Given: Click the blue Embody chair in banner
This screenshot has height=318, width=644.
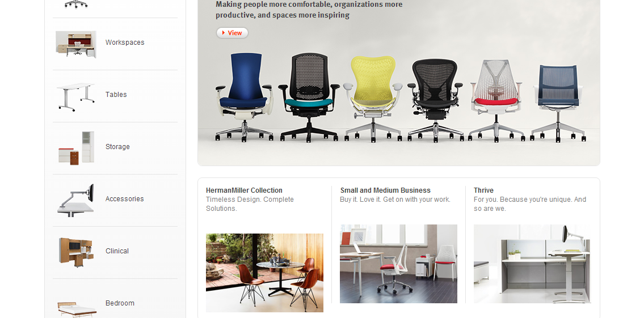Looking at the screenshot, I should click(x=245, y=97).
